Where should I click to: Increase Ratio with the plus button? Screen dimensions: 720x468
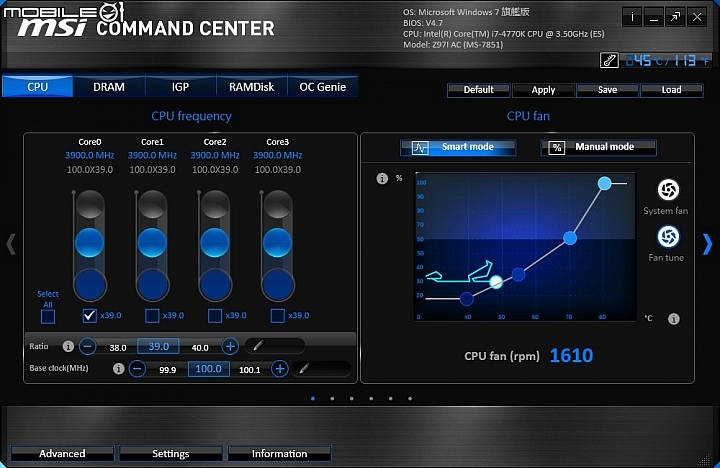point(230,346)
